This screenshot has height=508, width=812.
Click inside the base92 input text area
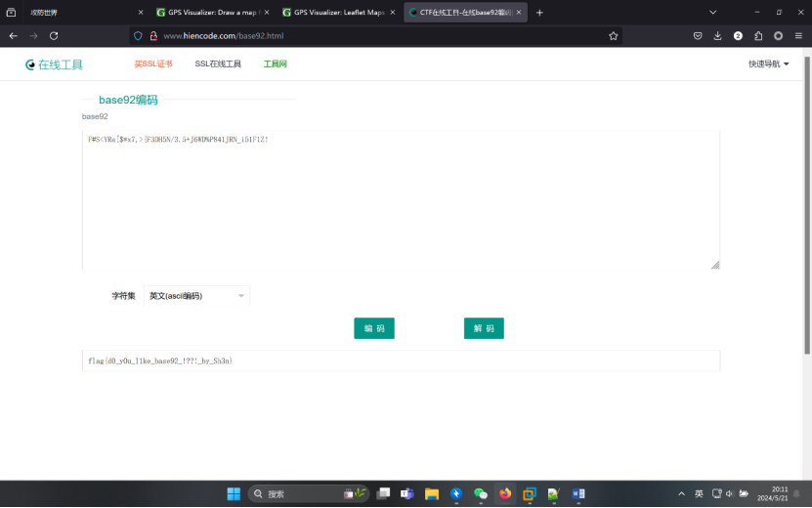[401, 205]
